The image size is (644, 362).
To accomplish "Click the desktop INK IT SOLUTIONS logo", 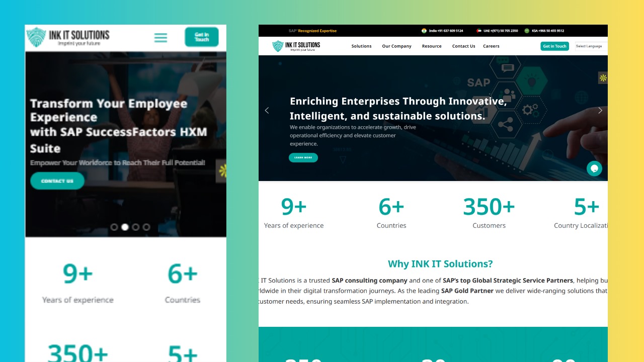I will coord(296,46).
